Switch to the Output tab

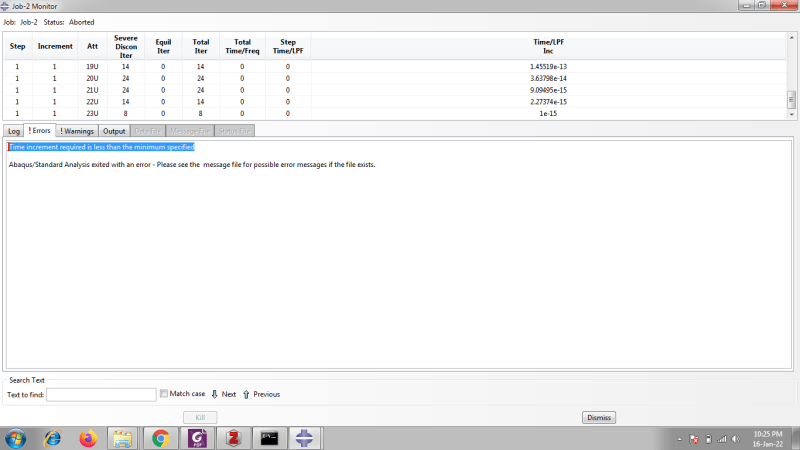click(x=114, y=131)
